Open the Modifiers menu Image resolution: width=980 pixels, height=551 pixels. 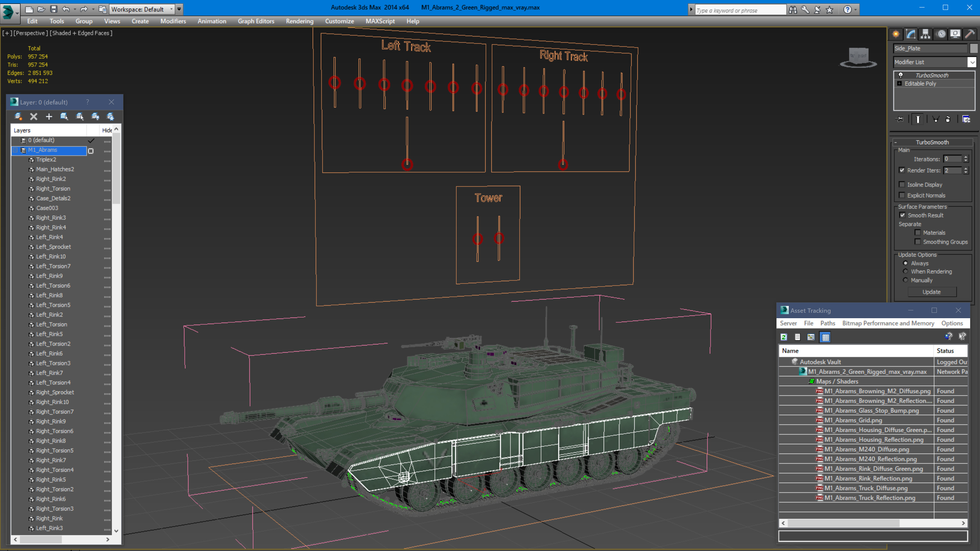click(173, 21)
